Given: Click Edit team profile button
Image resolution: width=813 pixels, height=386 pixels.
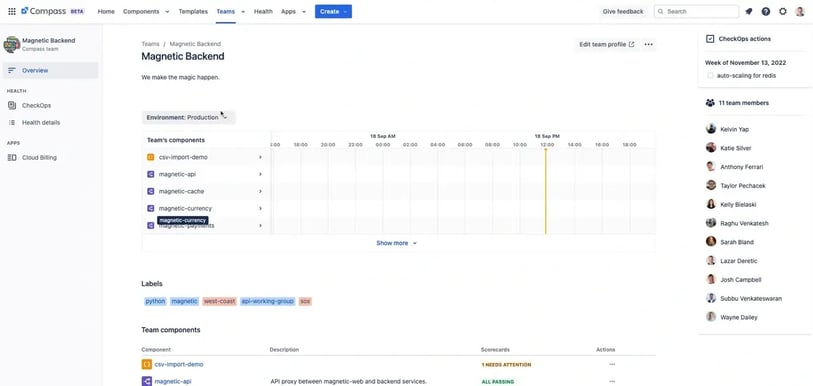Looking at the screenshot, I should pyautogui.click(x=607, y=45).
